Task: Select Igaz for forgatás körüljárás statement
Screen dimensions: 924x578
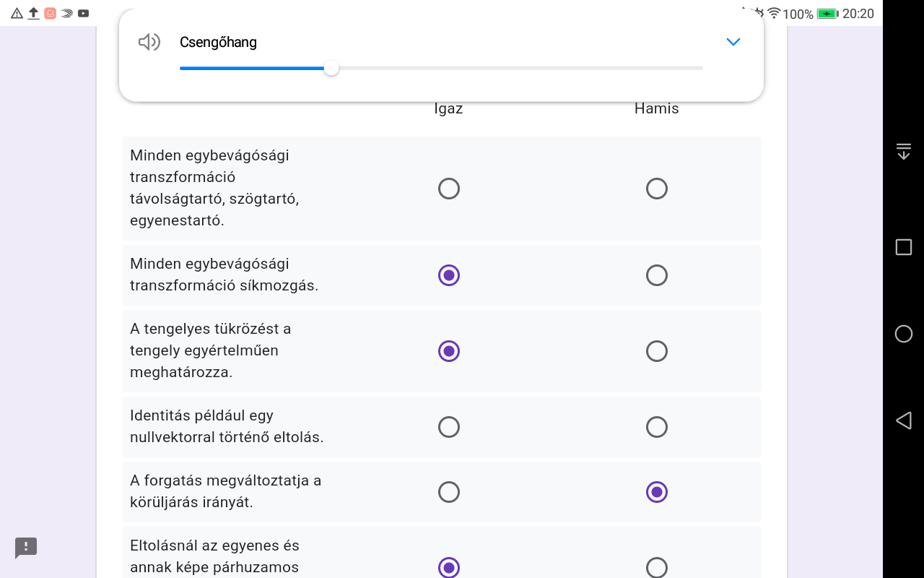Action: coord(449,492)
